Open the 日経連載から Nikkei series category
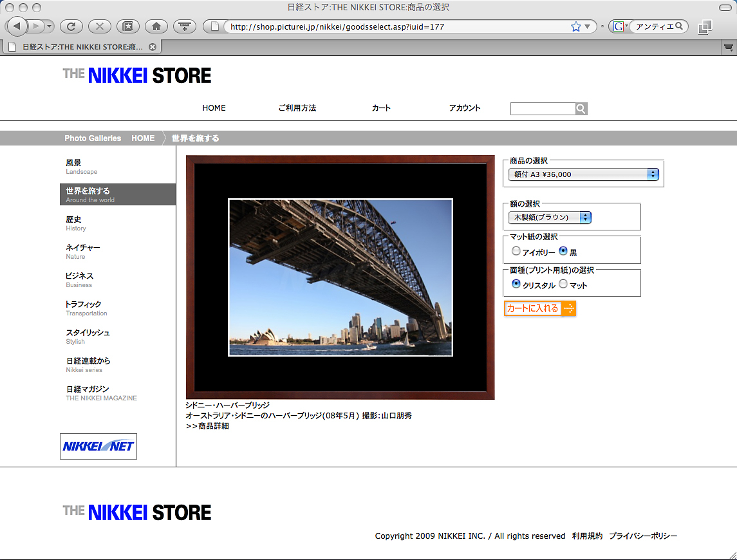The width and height of the screenshot is (737, 560). [88, 365]
